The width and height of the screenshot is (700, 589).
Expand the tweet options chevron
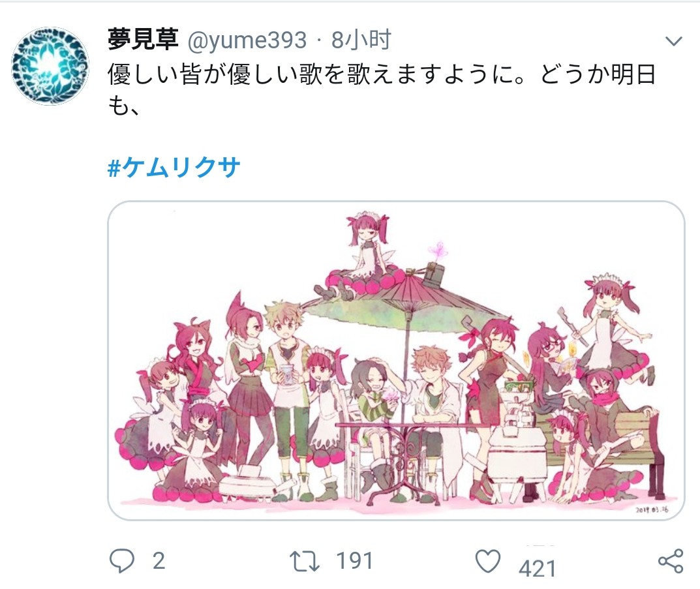(673, 42)
